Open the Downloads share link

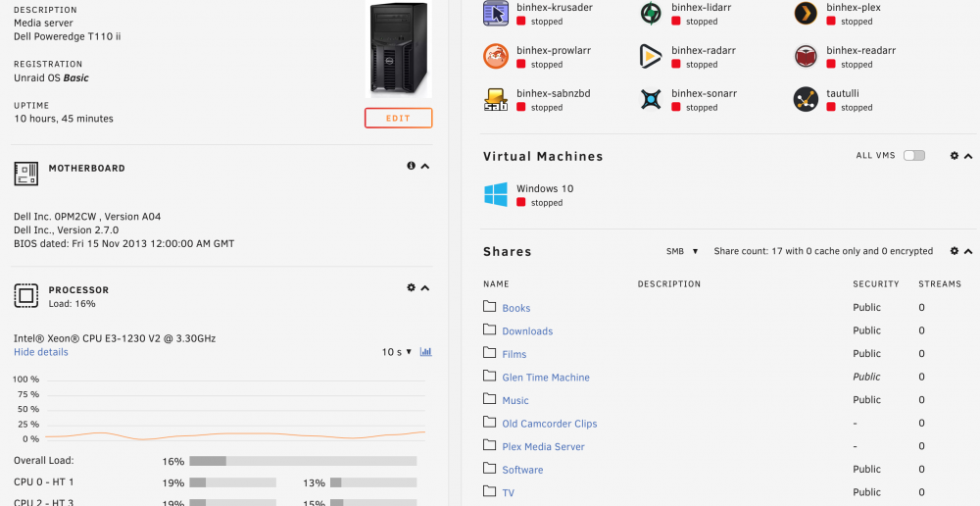click(x=527, y=331)
